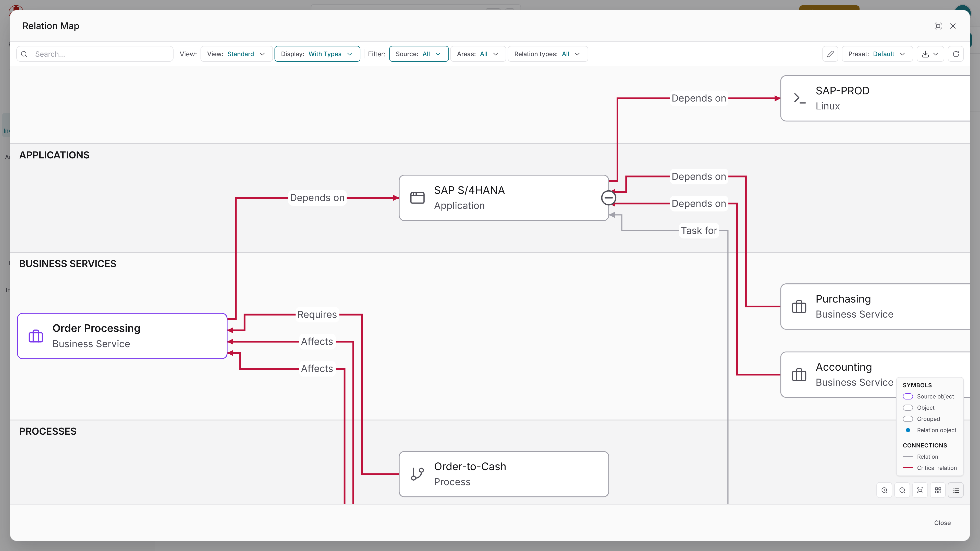The width and height of the screenshot is (980, 551).
Task: Open the View: Standard dropdown
Action: pos(236,54)
